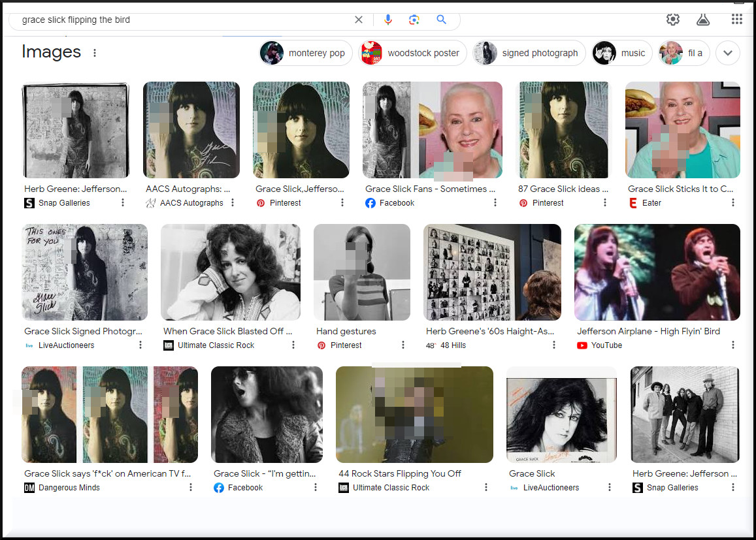This screenshot has height=540, width=756.
Task: Open Jefferson Airplane - High Flyin' Bird link
Action: [x=648, y=331]
